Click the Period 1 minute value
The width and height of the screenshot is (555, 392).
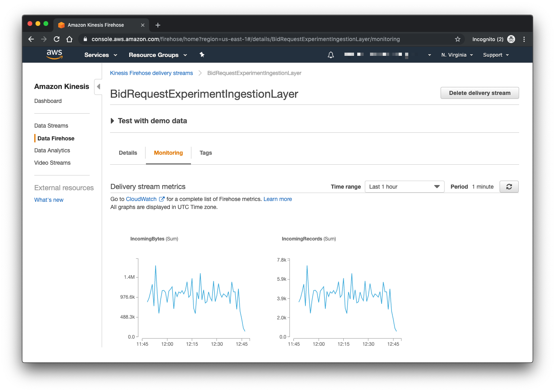tap(483, 187)
